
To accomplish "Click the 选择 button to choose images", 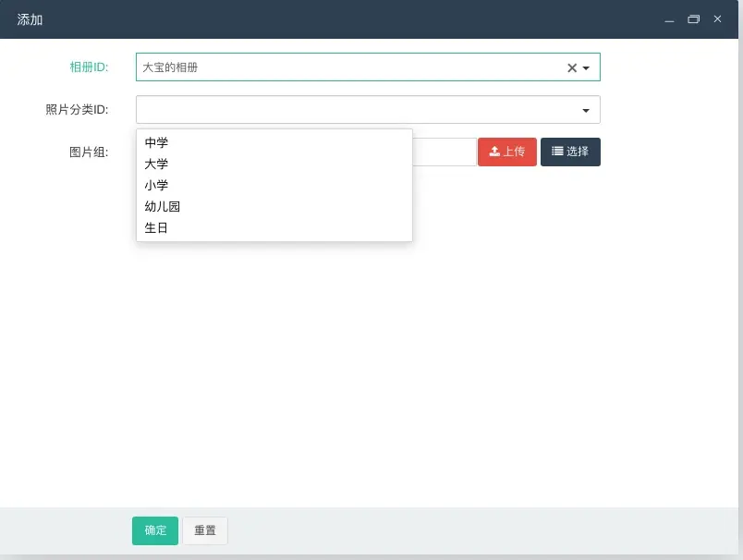I will 570,152.
